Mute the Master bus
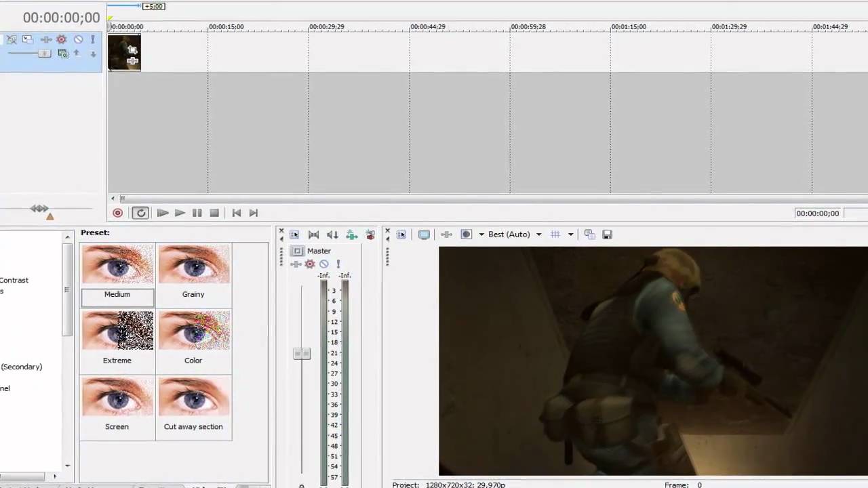This screenshot has height=488, width=868. point(324,264)
